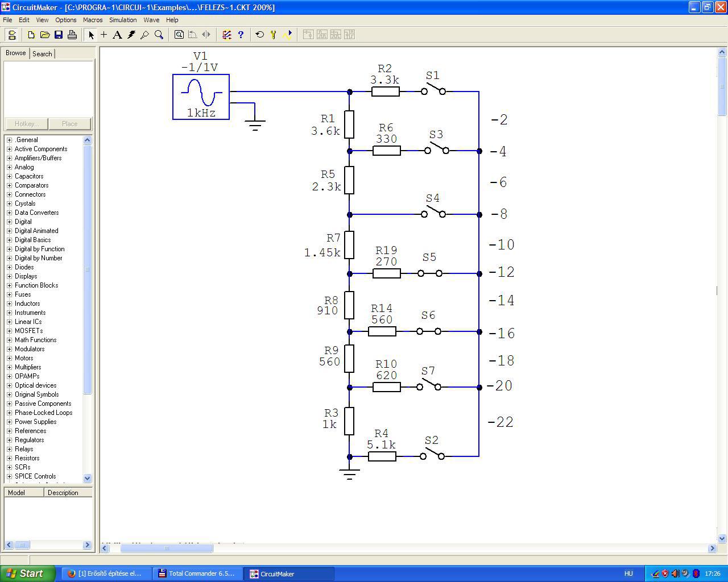Click the schematic horizontal scrollbar thumb
Image resolution: width=728 pixels, height=582 pixels.
tap(167, 548)
